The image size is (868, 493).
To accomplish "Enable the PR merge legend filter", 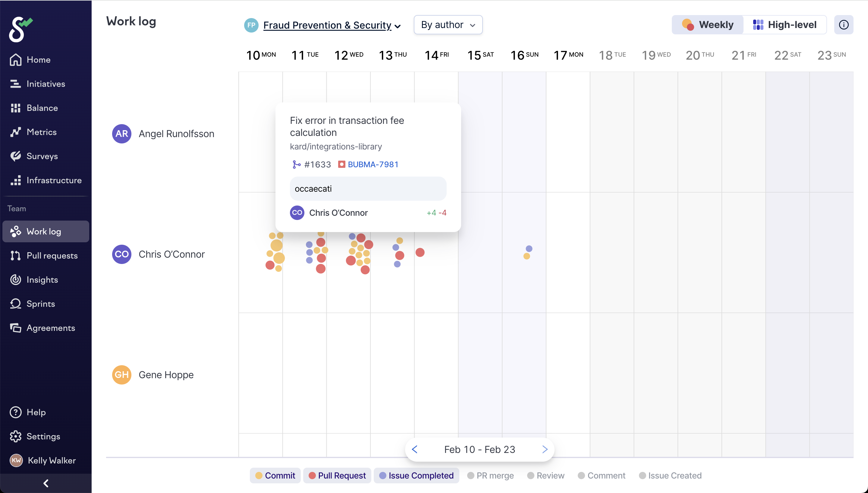I will [x=490, y=476].
